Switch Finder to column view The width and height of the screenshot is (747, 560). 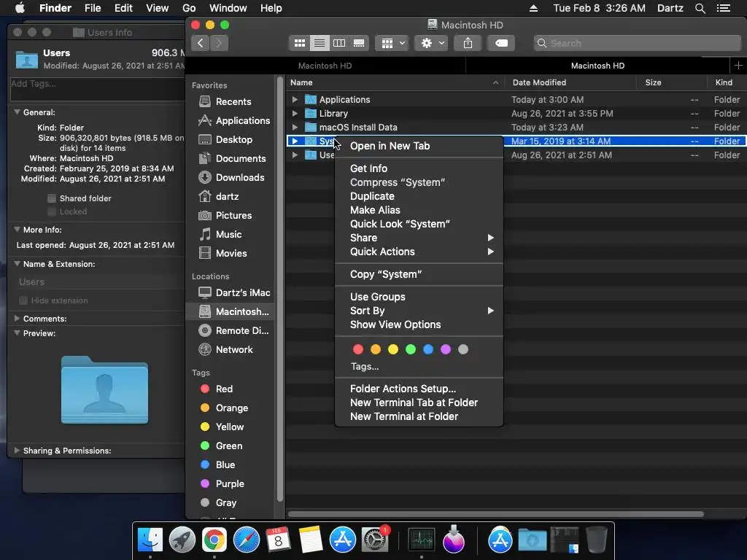pyautogui.click(x=339, y=43)
